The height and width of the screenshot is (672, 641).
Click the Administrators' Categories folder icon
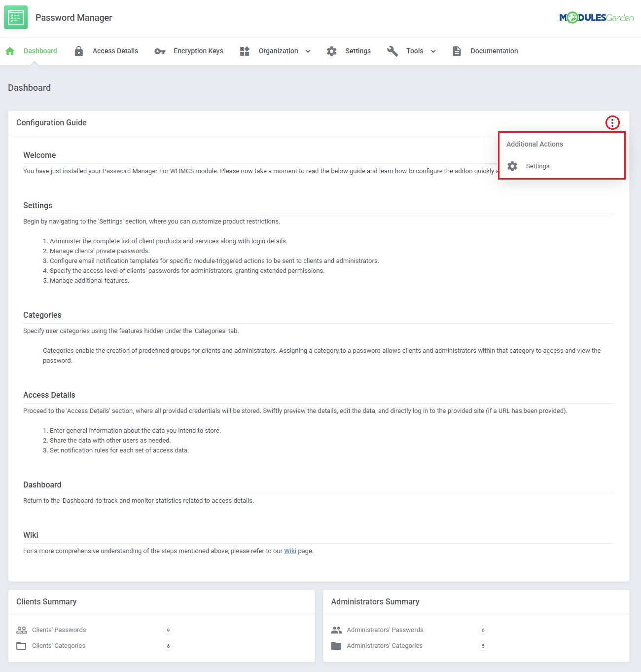tap(336, 646)
